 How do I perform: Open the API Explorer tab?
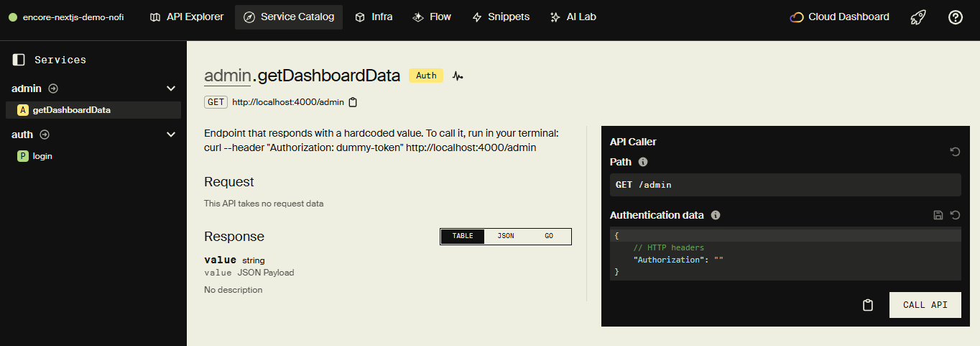tap(187, 17)
